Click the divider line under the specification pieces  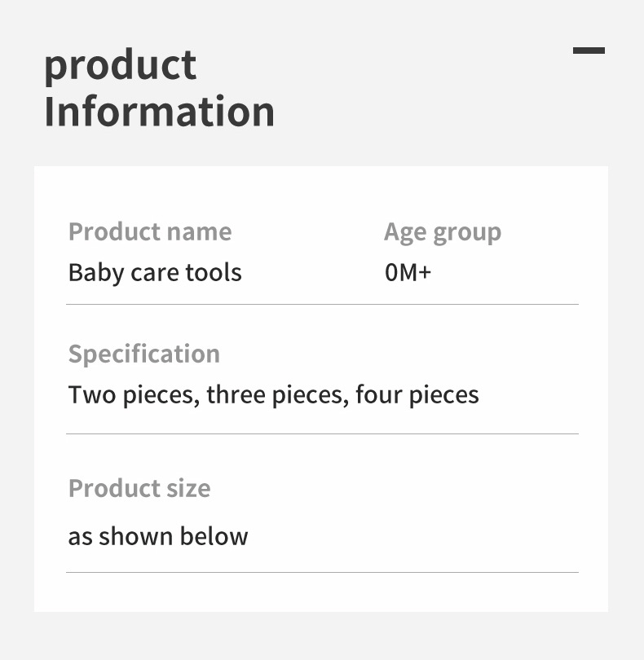pos(322,433)
